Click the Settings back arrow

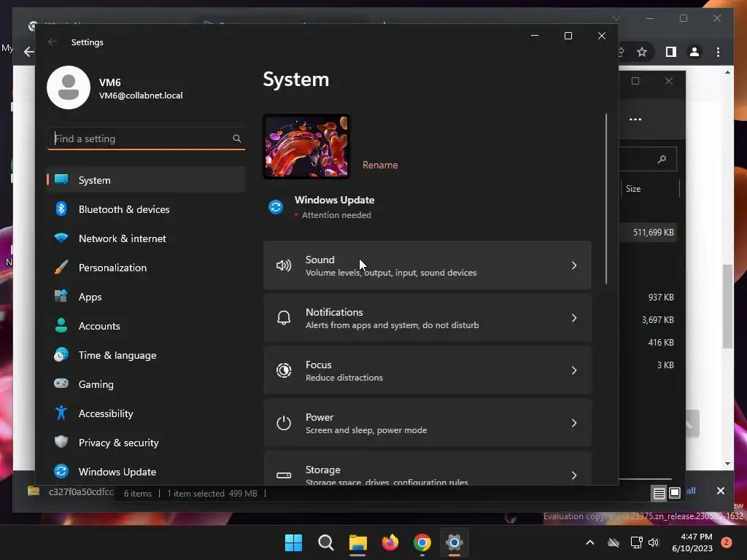(53, 42)
